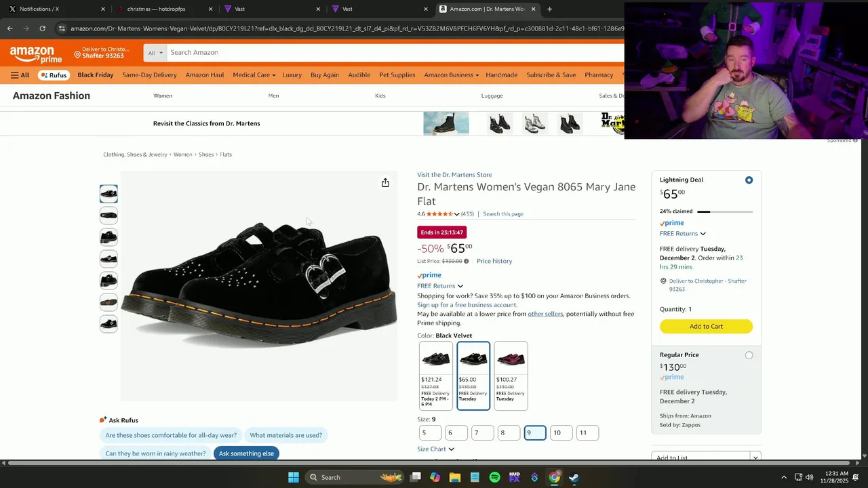Expand the Amazon Business menu

pos(451,75)
